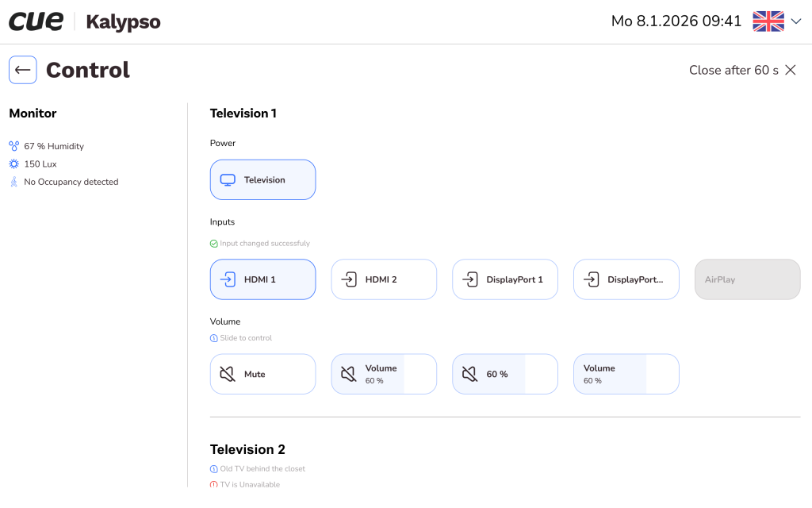The width and height of the screenshot is (812, 508).
Task: Click the humidity sensor icon
Action: [13, 146]
